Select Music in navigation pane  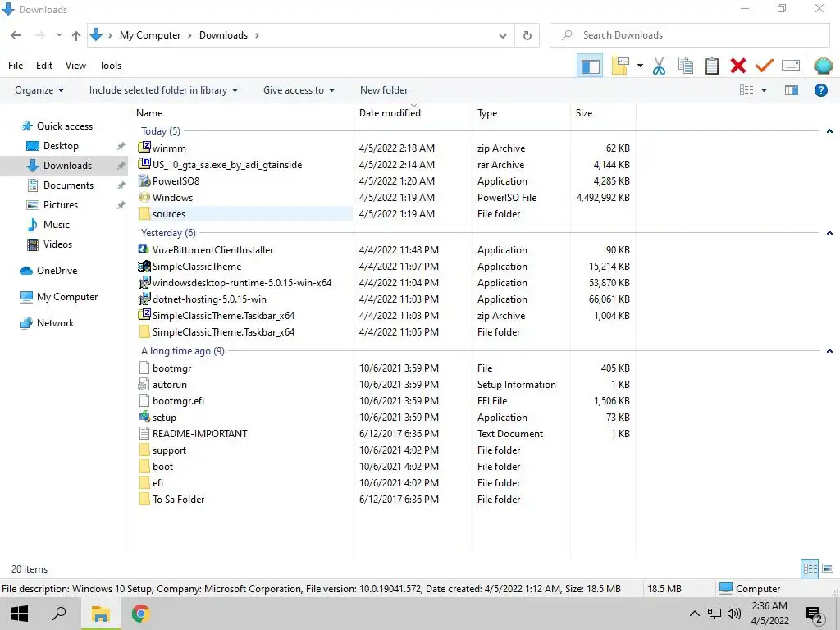(57, 225)
